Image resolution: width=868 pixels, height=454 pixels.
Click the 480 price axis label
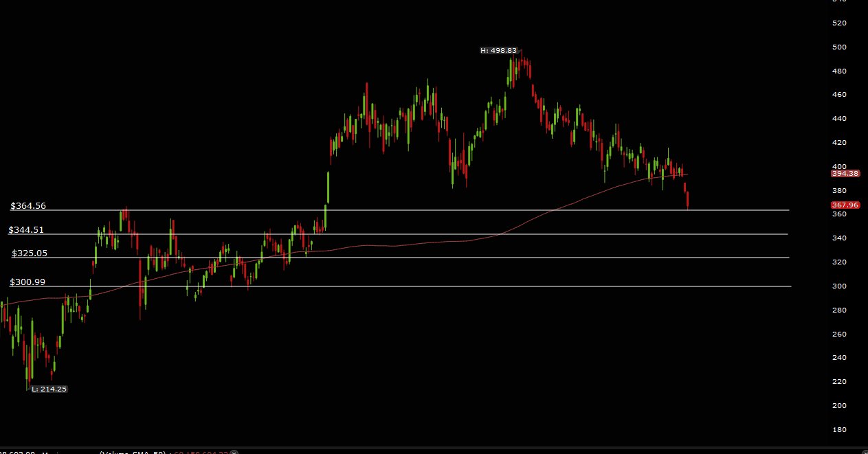pos(839,71)
